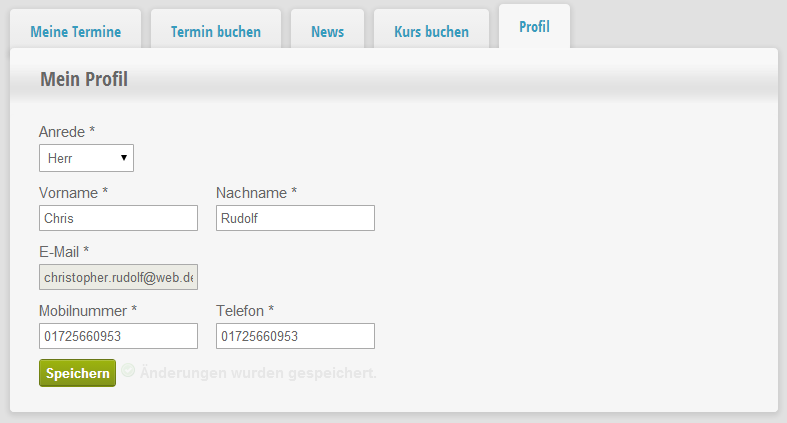Click into the Vorname field
The image size is (787, 423).
tap(118, 218)
